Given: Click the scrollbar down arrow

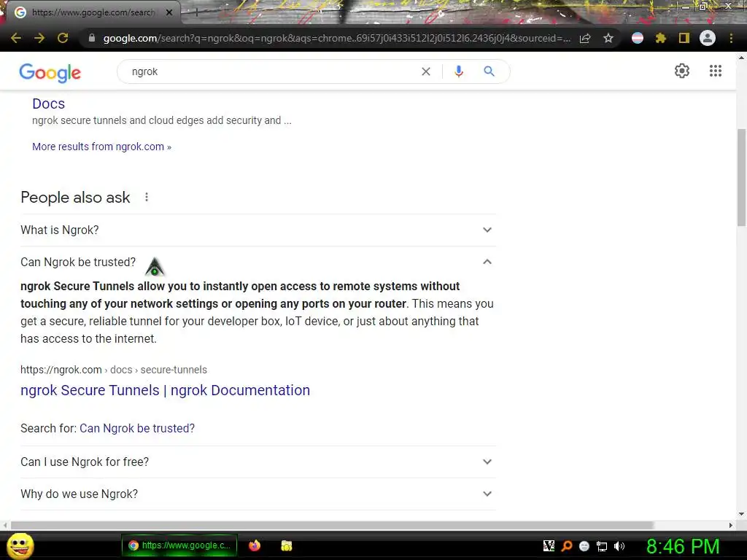Looking at the screenshot, I should (x=741, y=514).
